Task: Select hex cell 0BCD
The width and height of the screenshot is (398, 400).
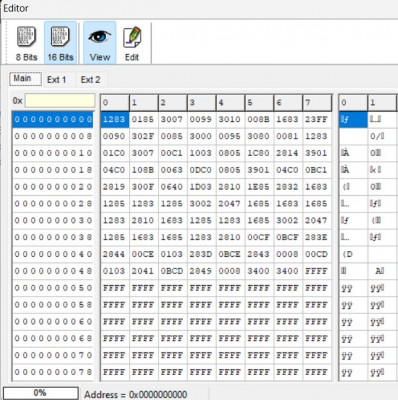Action: pos(173,271)
